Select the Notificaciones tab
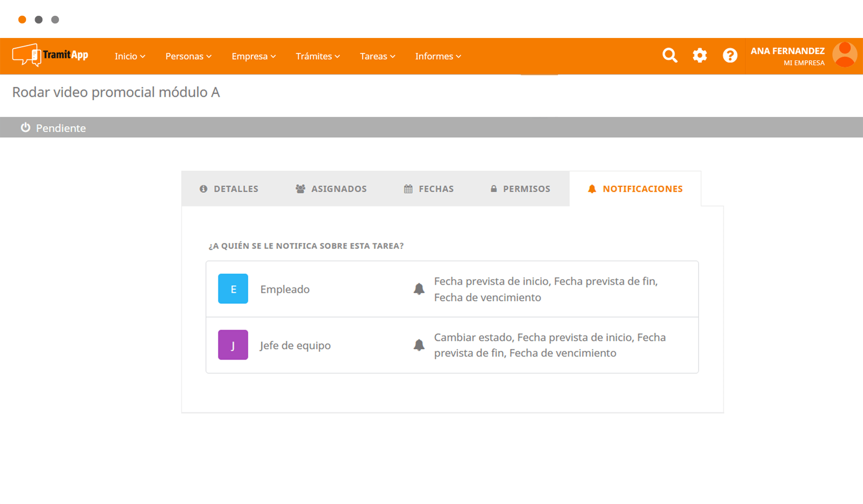This screenshot has width=863, height=504. 635,188
